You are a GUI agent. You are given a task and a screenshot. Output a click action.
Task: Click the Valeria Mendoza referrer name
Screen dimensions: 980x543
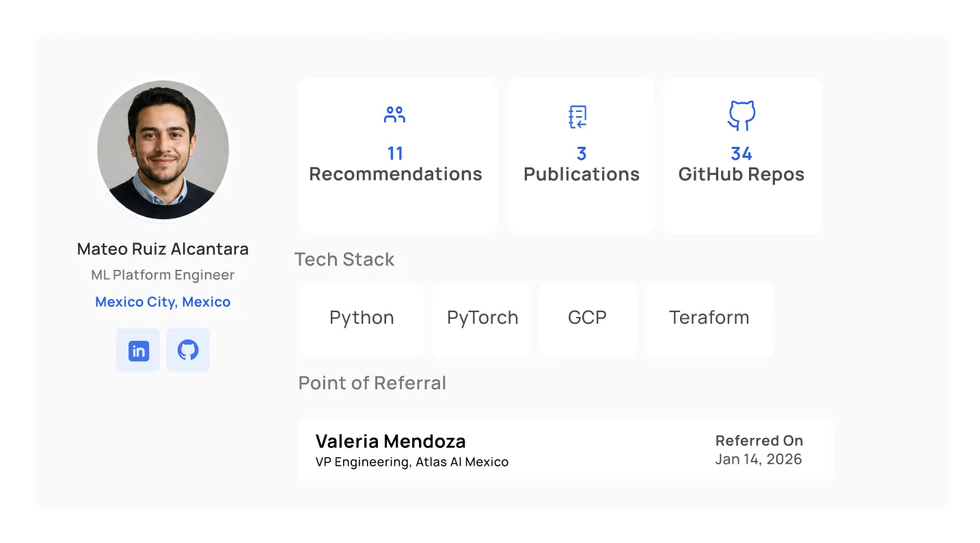pos(390,441)
